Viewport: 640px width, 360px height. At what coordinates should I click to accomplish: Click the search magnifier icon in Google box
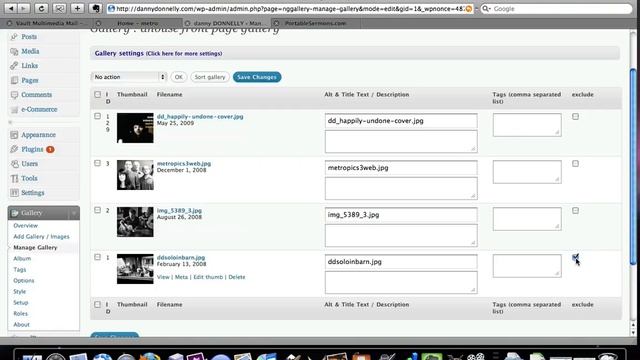coord(486,9)
